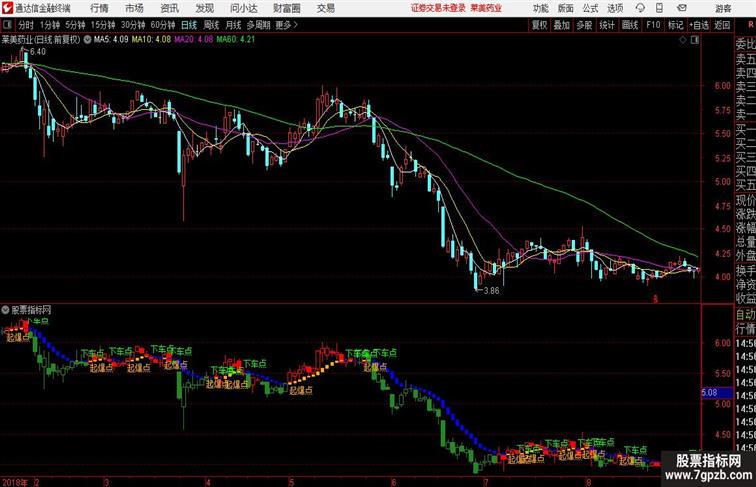The width and height of the screenshot is (756, 487).
Task: Click the diamond icon above the chart
Action: (683, 40)
